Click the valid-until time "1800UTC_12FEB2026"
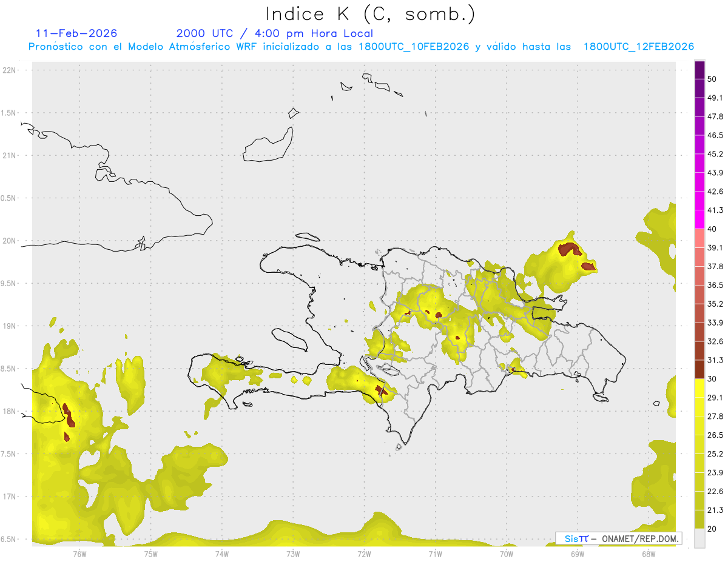This screenshot has height=562, width=728. pyautogui.click(x=638, y=47)
